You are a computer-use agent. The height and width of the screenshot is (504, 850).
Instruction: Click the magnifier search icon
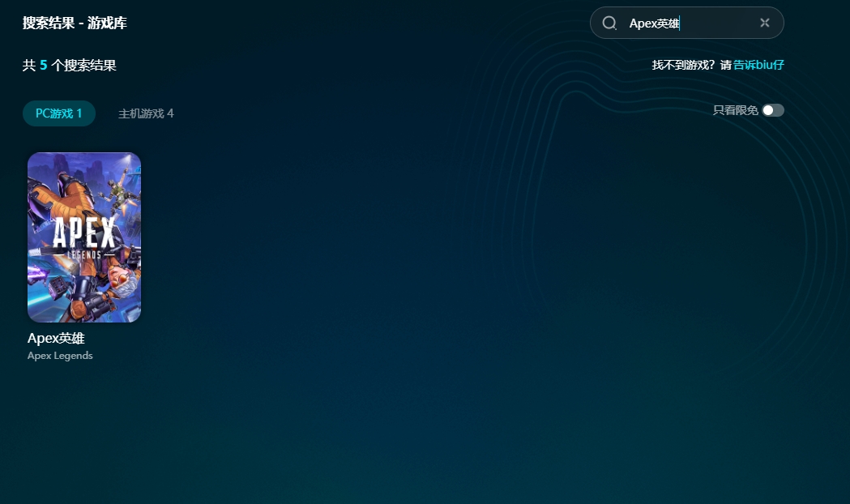tap(609, 23)
